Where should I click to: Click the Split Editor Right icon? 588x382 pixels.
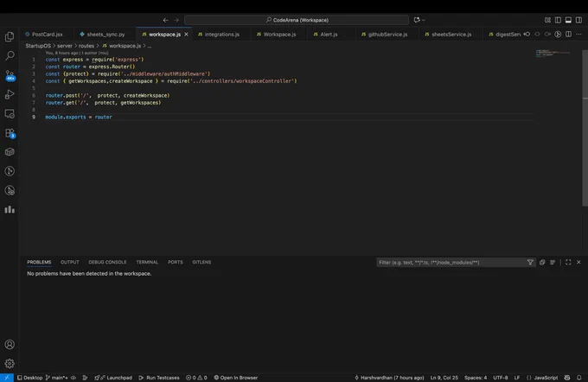(x=568, y=34)
